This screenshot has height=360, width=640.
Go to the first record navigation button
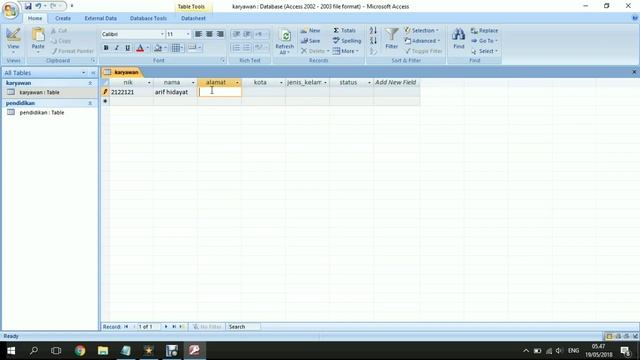(127, 327)
